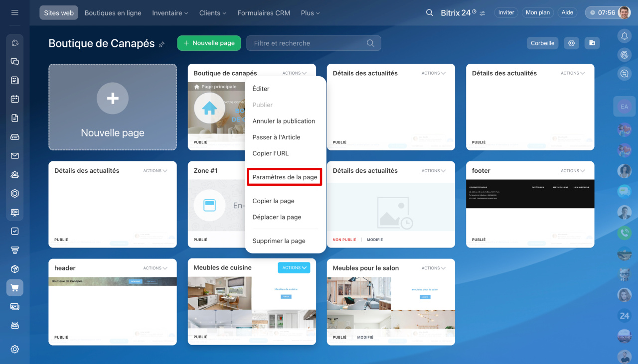Click the gear settings icon beside Corbeille
This screenshot has height=364, width=638.
[571, 43]
